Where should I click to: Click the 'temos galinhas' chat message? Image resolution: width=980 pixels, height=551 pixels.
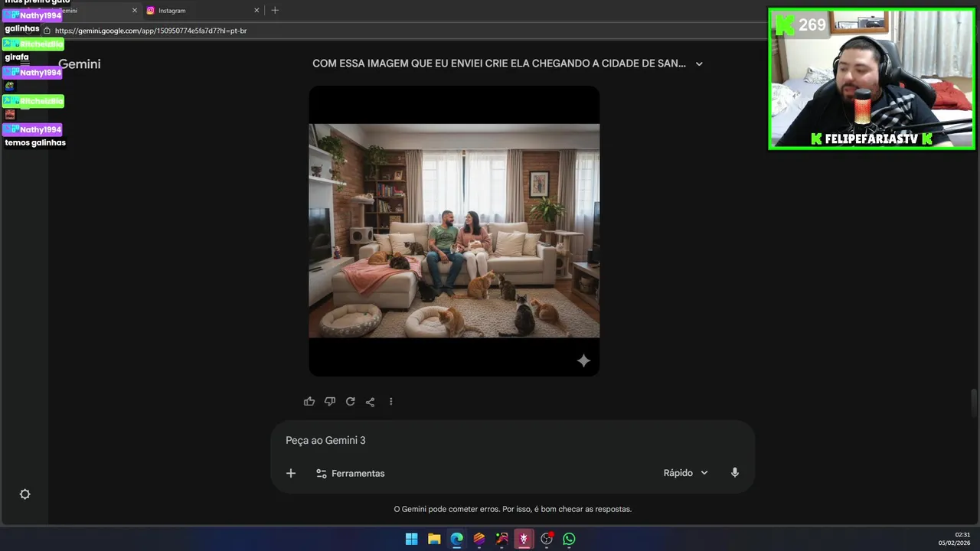click(x=35, y=143)
